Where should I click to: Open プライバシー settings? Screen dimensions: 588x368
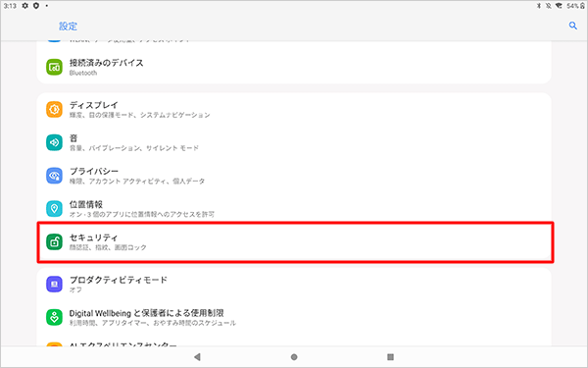[x=294, y=176]
